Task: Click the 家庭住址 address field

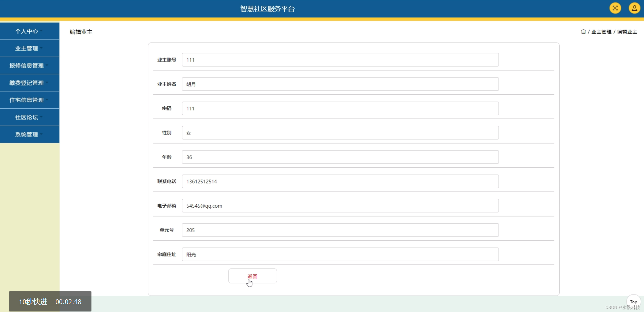Action: pos(340,254)
